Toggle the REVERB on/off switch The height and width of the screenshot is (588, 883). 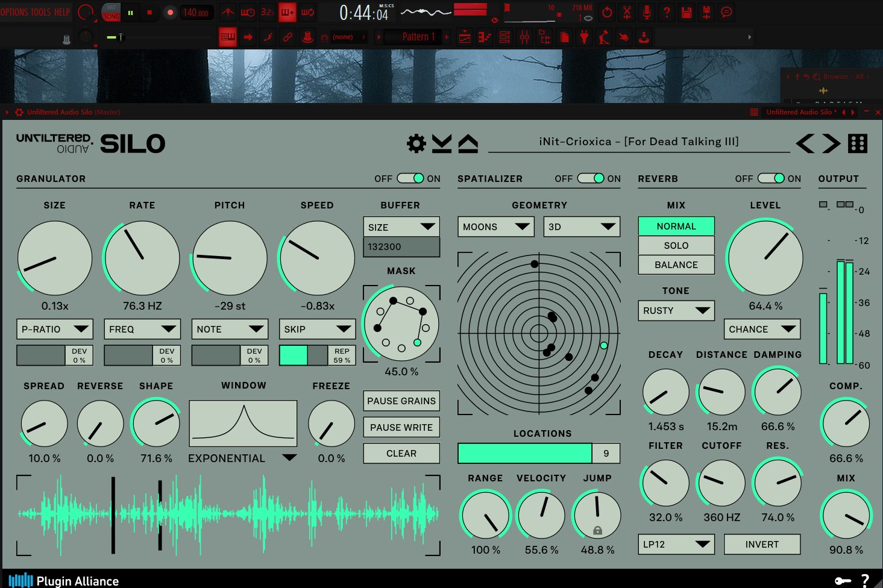click(771, 178)
